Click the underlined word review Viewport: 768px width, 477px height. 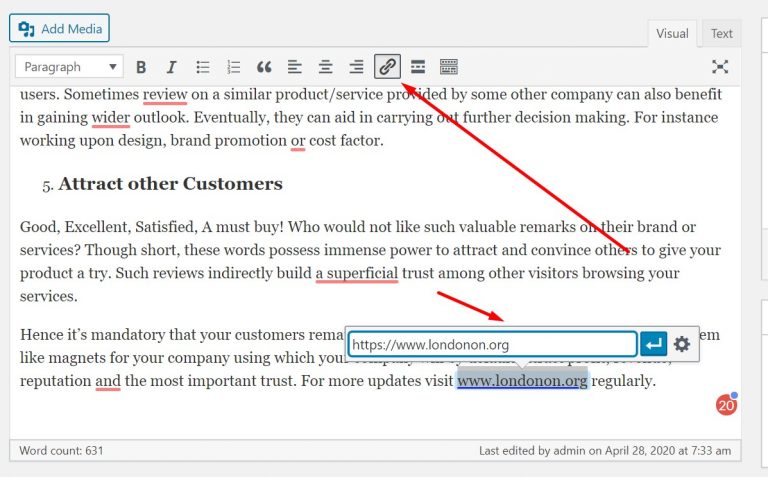pos(165,94)
